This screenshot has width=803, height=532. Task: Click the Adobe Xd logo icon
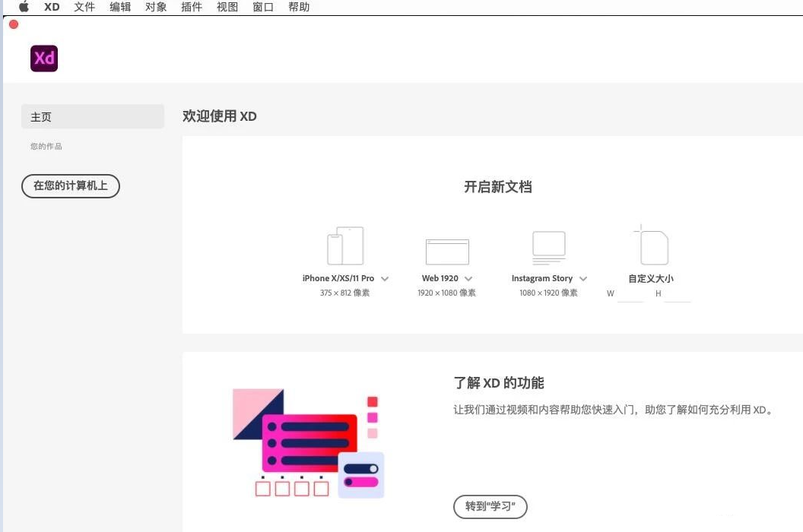click(x=44, y=59)
